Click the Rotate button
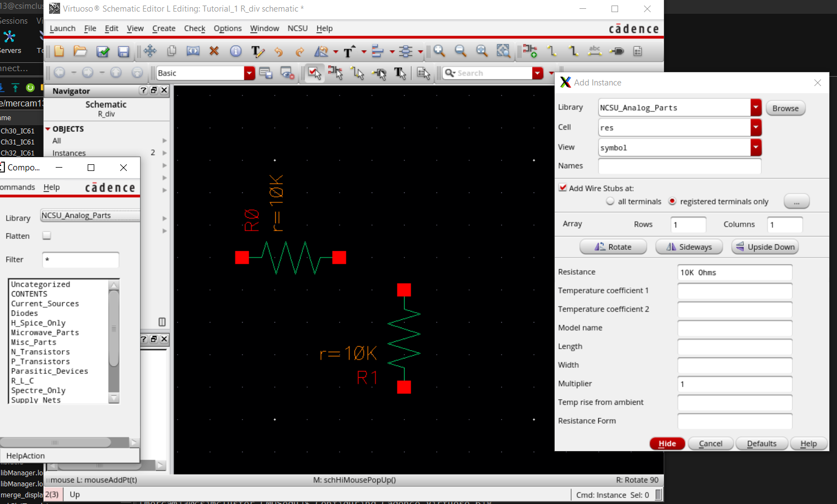The width and height of the screenshot is (837, 504). (x=613, y=247)
